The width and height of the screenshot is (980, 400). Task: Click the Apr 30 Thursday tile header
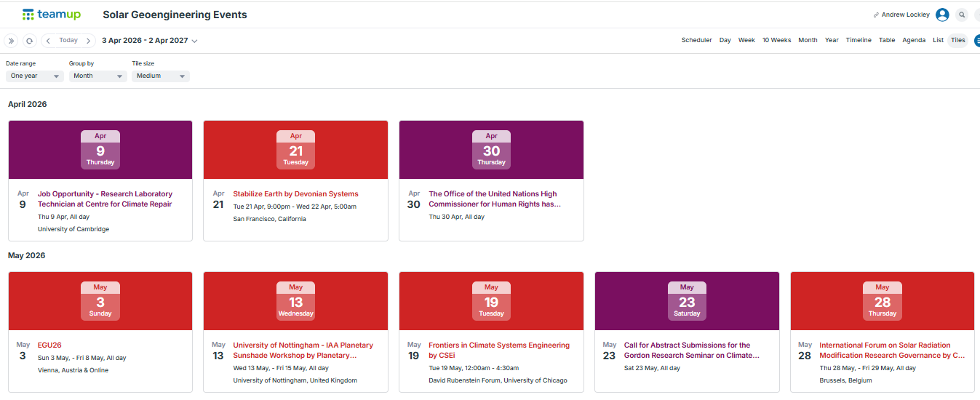(x=491, y=150)
